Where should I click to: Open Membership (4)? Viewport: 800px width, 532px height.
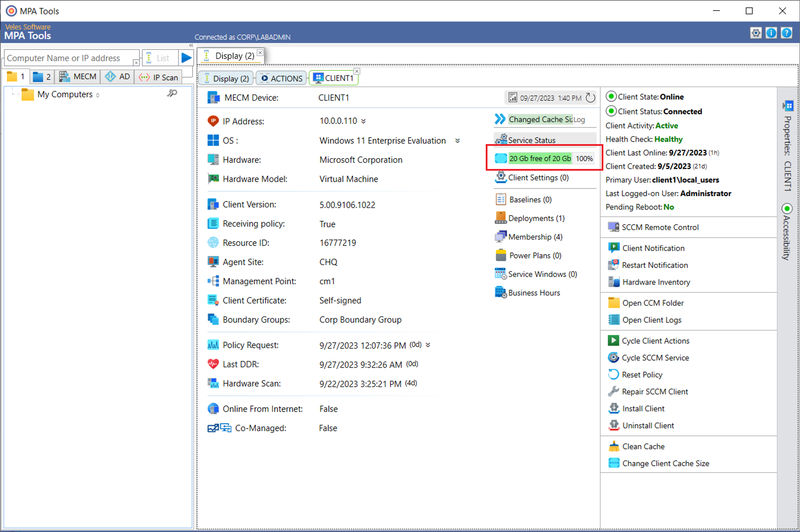[x=529, y=237]
